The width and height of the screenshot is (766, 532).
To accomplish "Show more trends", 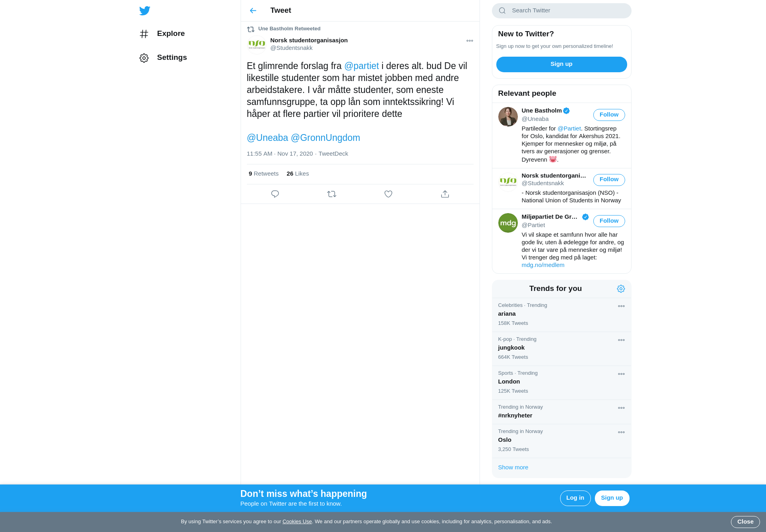I will tap(513, 467).
